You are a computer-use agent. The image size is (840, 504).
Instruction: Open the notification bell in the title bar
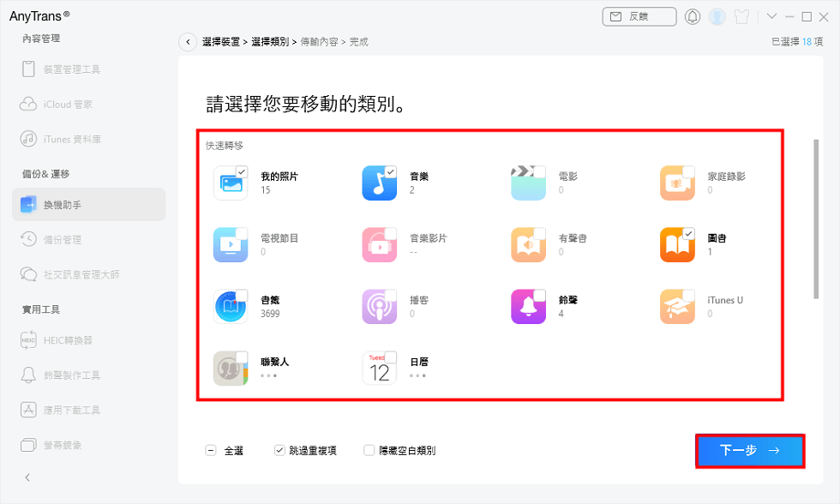tap(693, 15)
